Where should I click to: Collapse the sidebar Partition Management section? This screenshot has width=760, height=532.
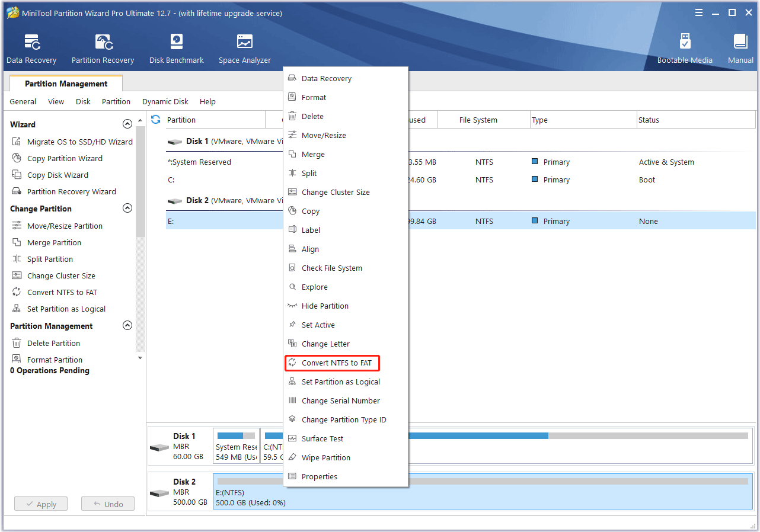[127, 326]
